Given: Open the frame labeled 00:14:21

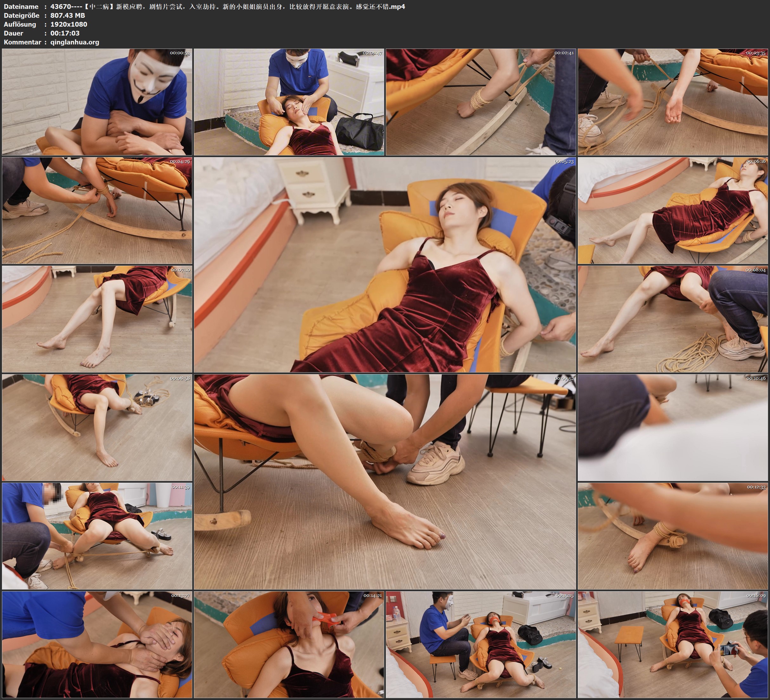Looking at the screenshot, I should pyautogui.click(x=289, y=644).
